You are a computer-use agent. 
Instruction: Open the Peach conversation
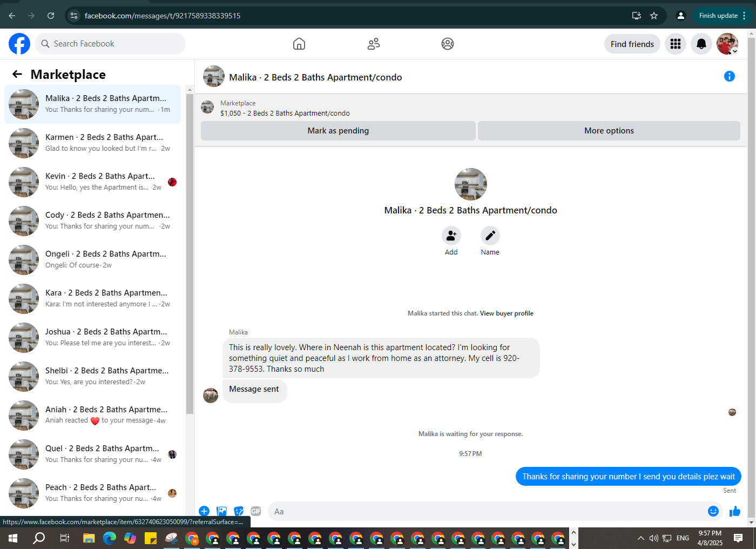tap(92, 493)
